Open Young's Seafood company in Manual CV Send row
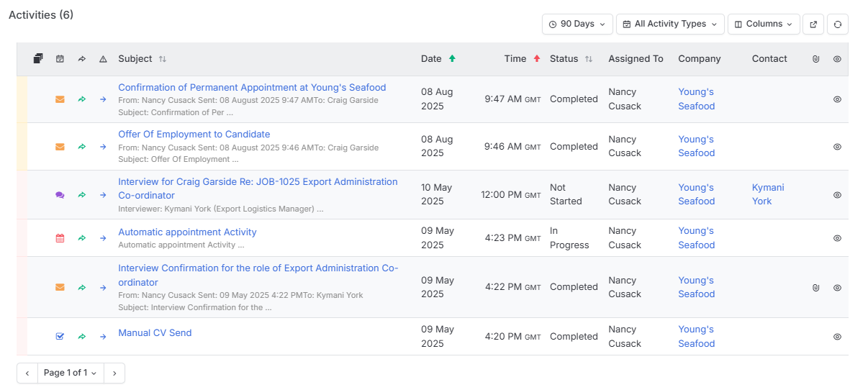 (697, 336)
